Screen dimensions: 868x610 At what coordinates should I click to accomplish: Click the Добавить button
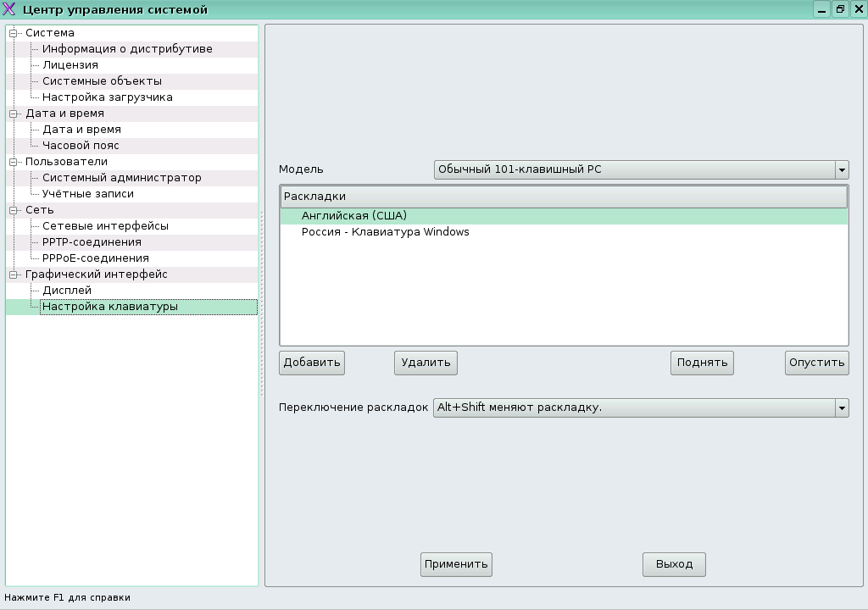(x=312, y=363)
